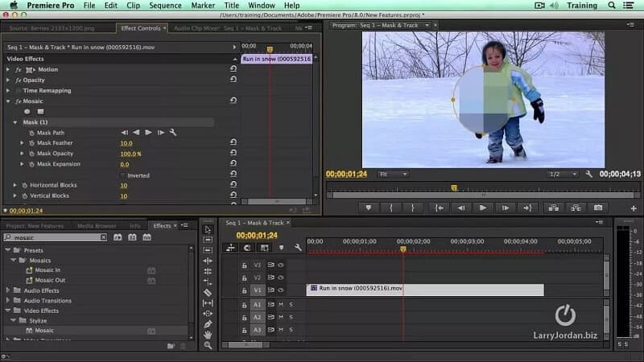Toggle V2 track output eye
644x362 pixels.
281,278
